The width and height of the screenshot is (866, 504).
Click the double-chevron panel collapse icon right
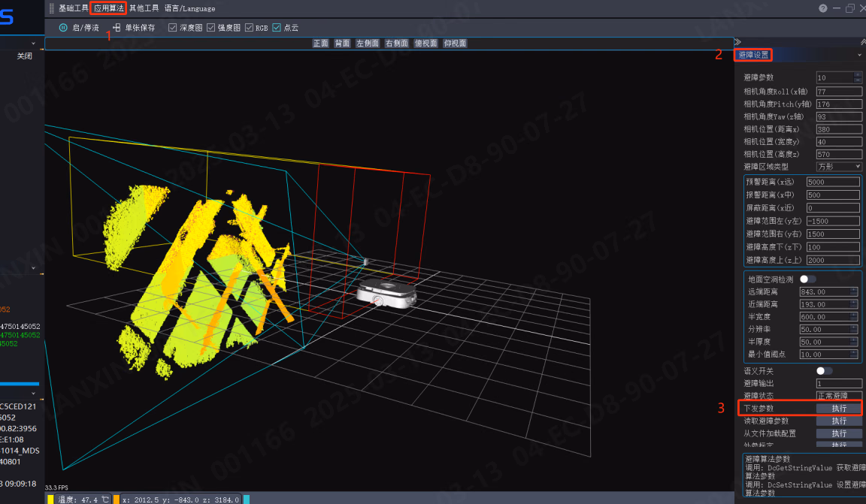737,42
